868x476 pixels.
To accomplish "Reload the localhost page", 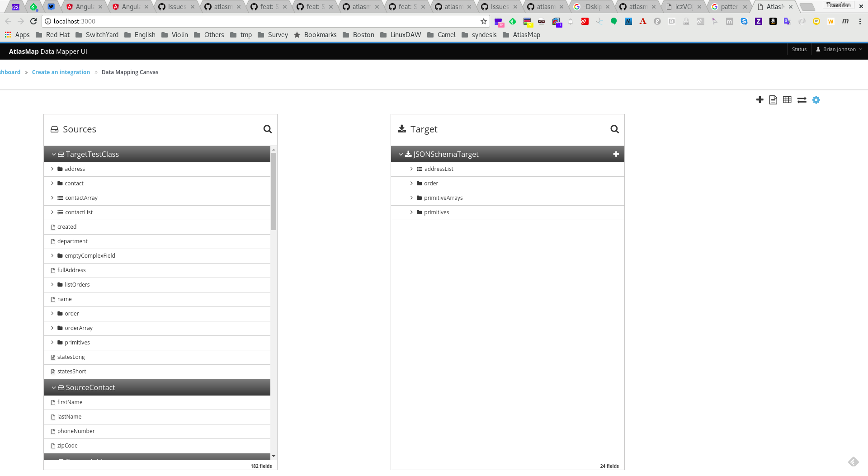I will pos(33,21).
